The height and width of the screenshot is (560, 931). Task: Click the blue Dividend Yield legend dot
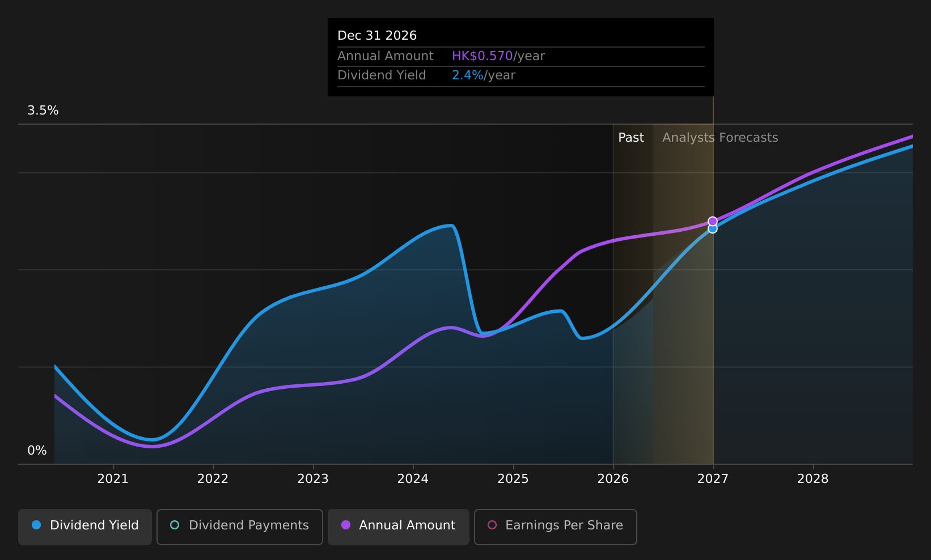click(x=36, y=525)
